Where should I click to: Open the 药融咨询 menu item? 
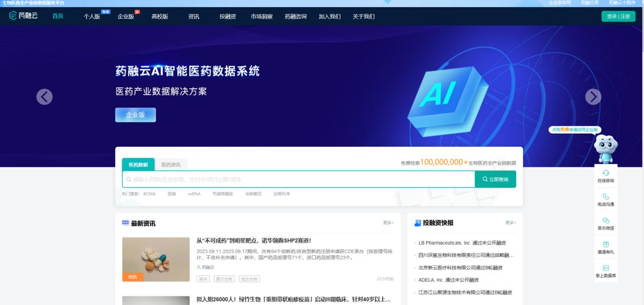pyautogui.click(x=296, y=17)
